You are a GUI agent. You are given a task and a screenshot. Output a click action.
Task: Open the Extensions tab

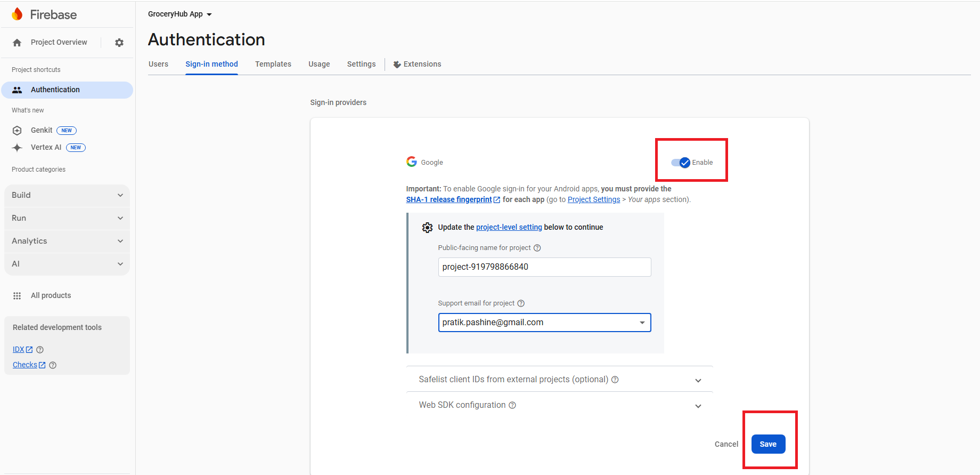[417, 65]
